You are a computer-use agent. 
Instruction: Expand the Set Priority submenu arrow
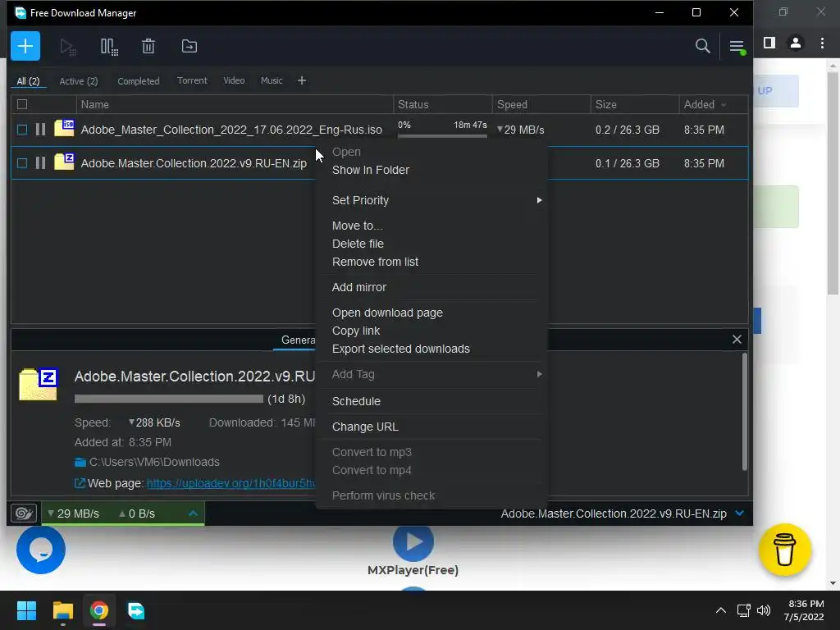tap(540, 200)
